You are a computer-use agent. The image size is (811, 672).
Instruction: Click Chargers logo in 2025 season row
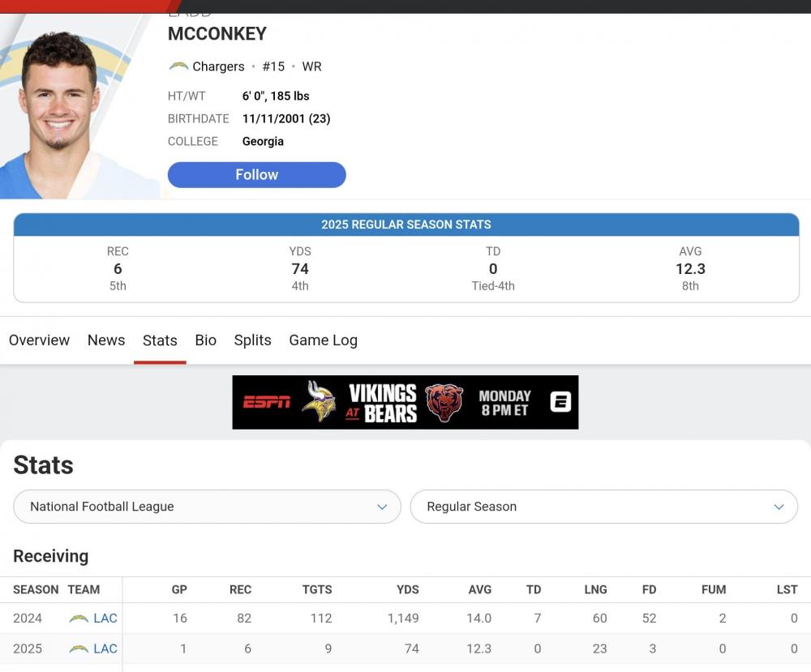click(x=79, y=649)
